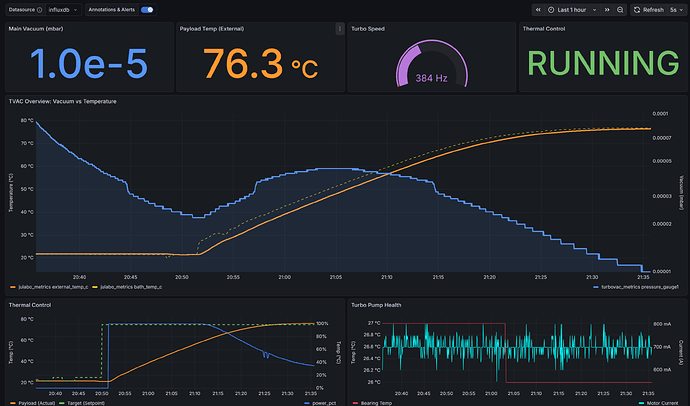Expand the 5s auto-refresh interval dropdown
Image resolution: width=690 pixels, height=406 pixels.
(x=677, y=9)
